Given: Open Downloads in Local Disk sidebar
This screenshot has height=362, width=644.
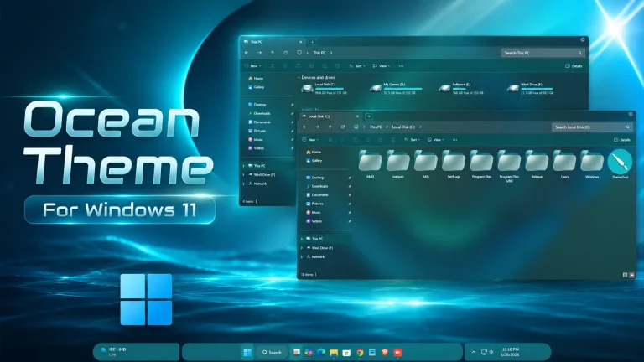Looking at the screenshot, I should pos(318,186).
